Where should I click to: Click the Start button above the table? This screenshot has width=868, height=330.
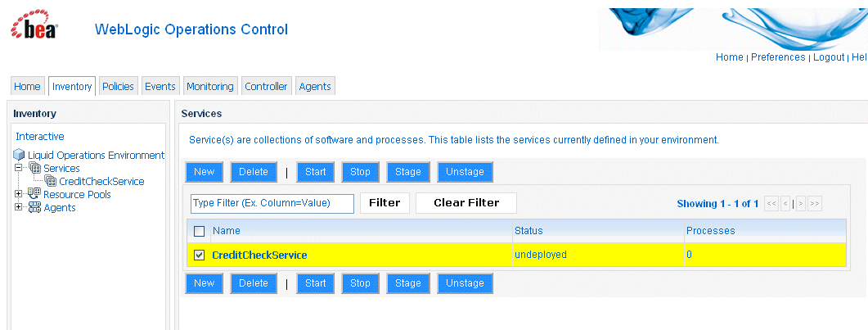[316, 172]
